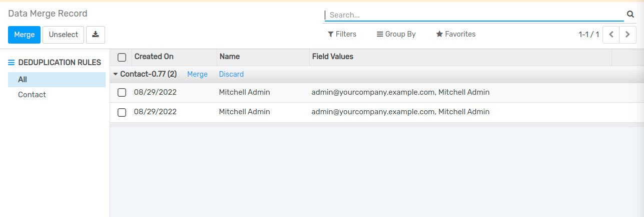
Task: Check the second Mitchell Admin record checkbox
Action: point(122,112)
